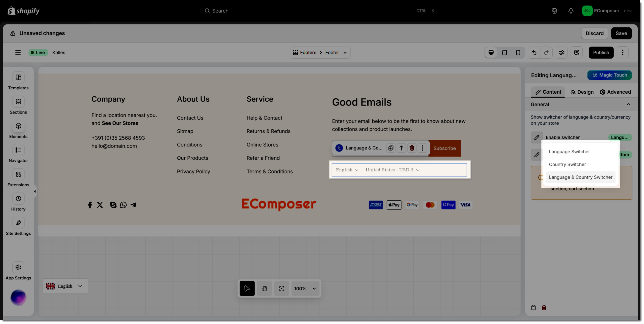The image size is (644, 324).
Task: Delete element using floating toolbar trash icon
Action: click(412, 148)
